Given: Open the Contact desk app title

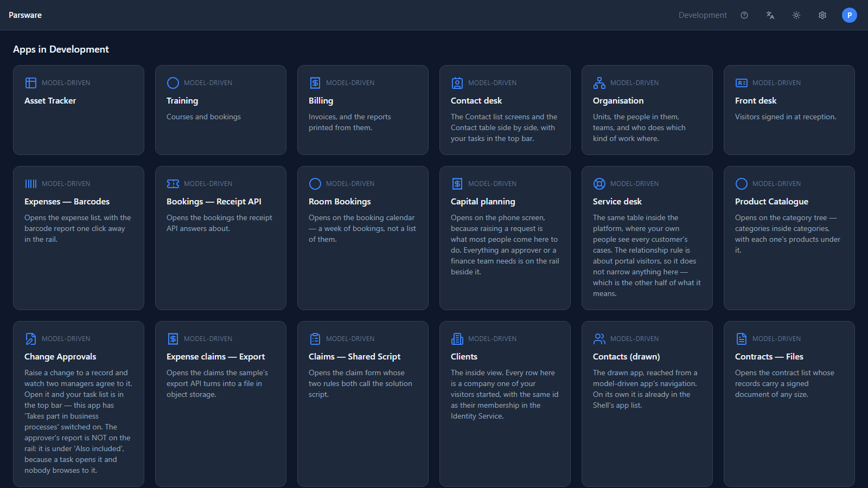Looking at the screenshot, I should [476, 101].
